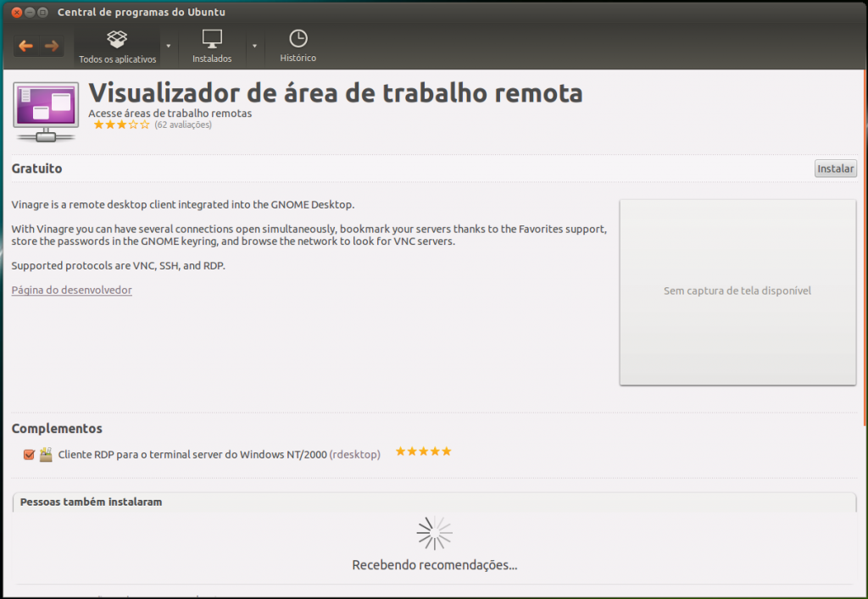This screenshot has width=868, height=599.
Task: Expand the Todos os aplicativos dropdown arrow
Action: pyautogui.click(x=169, y=46)
